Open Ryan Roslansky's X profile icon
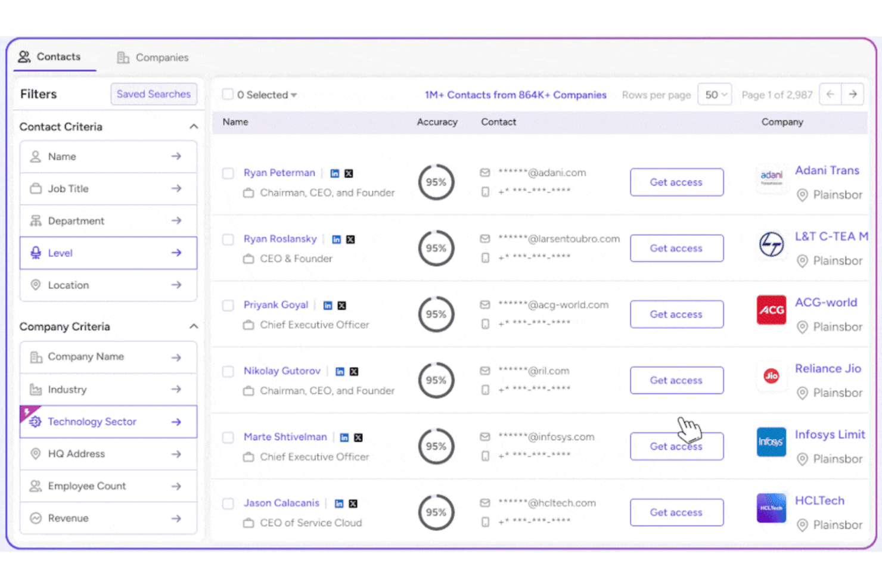 [x=350, y=239]
